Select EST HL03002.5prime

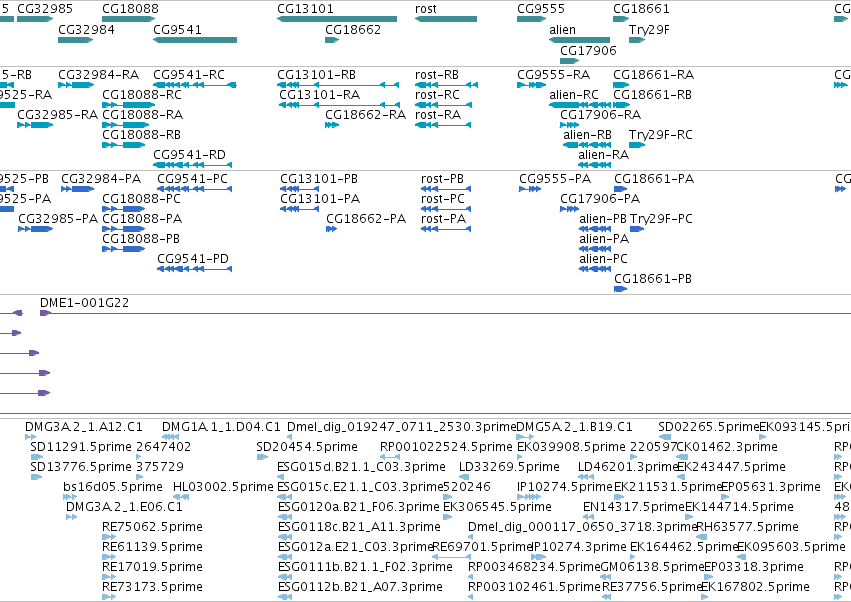[x=181, y=497]
